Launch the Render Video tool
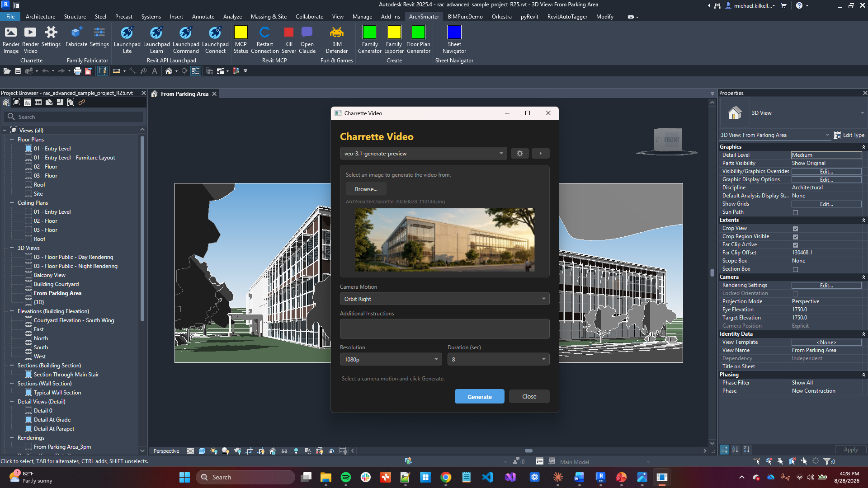This screenshot has width=868, height=488. 30,40
